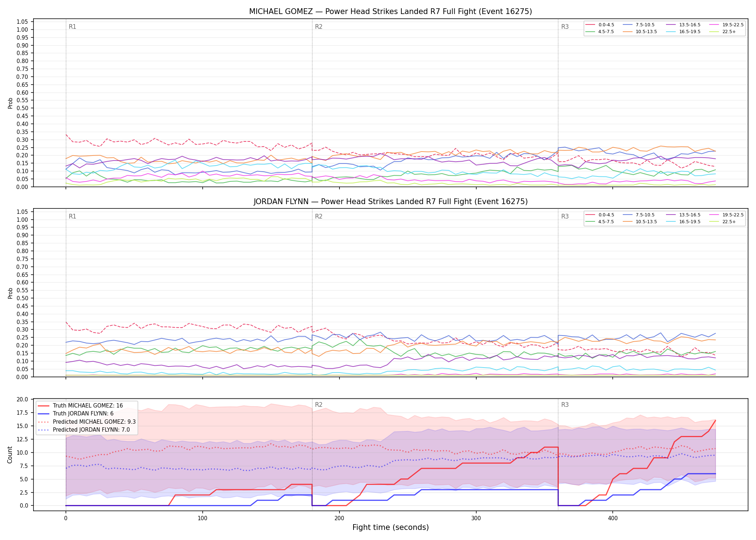This screenshot has width=756, height=540.
Task: Click 'Truth MICHAEL GOMEZ: 16' legend entry
Action: pos(80,406)
